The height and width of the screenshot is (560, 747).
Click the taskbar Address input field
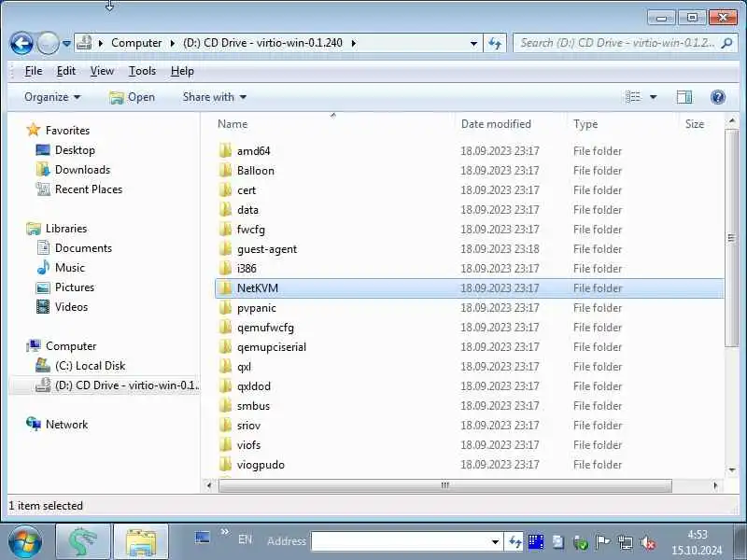coord(401,541)
